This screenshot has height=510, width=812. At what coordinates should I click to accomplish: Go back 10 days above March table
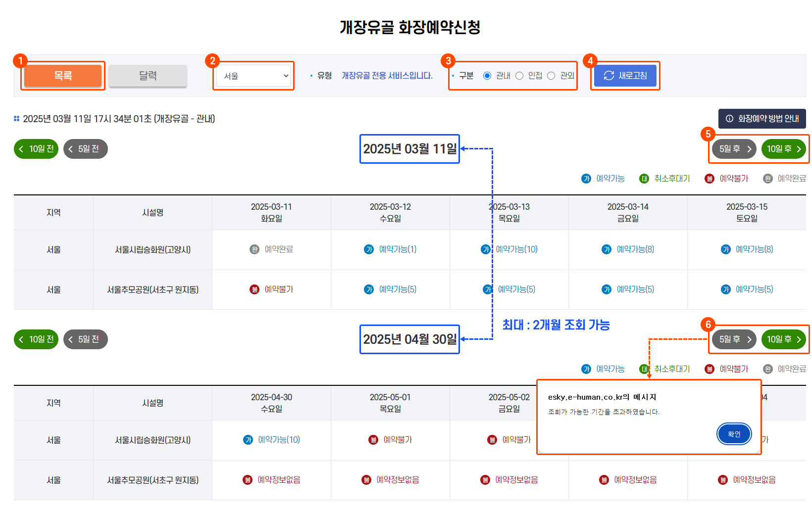[x=36, y=149]
